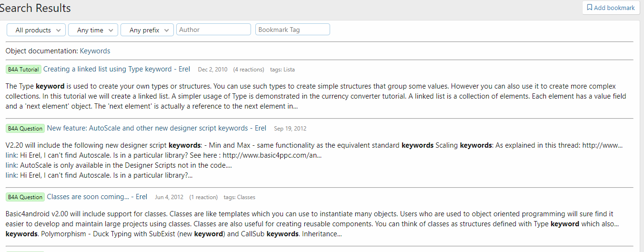Focus the Bookmark Tag input field
This screenshot has height=252, width=644.
click(x=292, y=30)
